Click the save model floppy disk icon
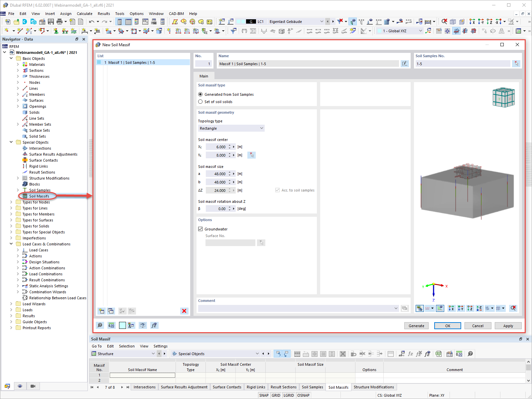Screen dimensions: 532x399 coord(51,22)
